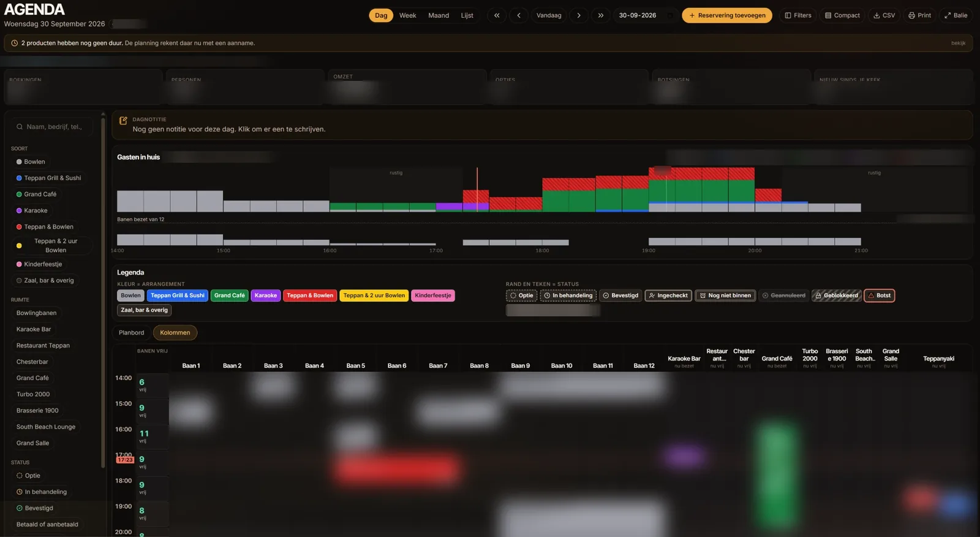Screen dimensions: 980x537
Task: Toggle the In behandeling status filter in sidebar
Action: [42, 492]
